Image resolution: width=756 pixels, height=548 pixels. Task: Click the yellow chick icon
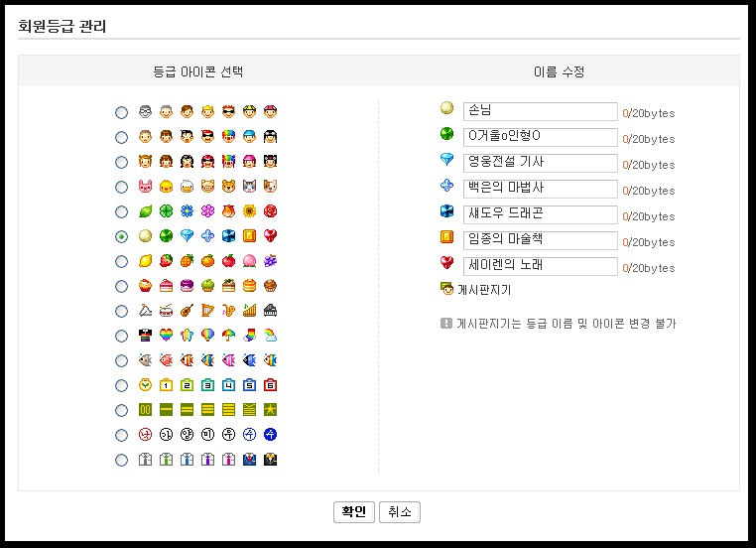click(x=166, y=187)
